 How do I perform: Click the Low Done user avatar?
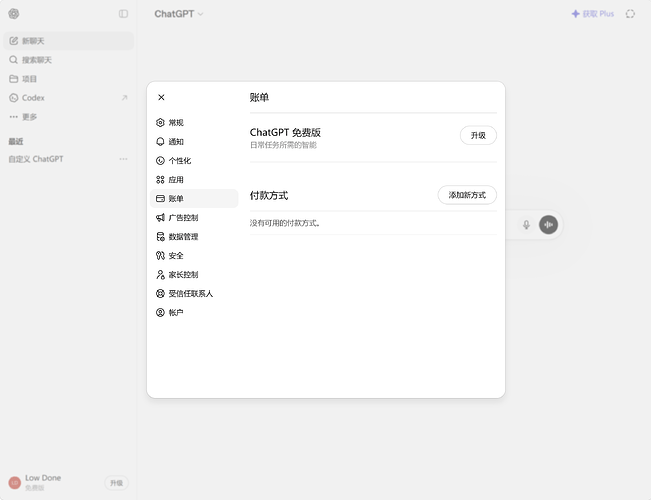(x=15, y=483)
